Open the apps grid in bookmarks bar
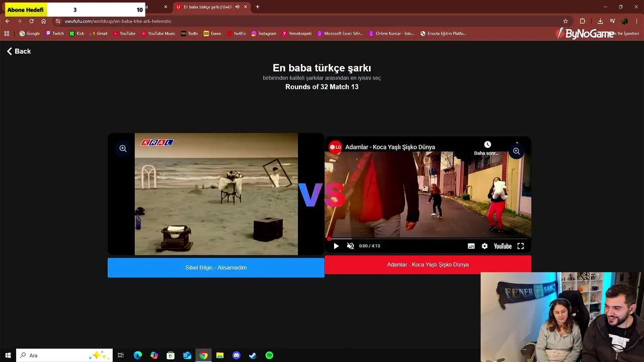The height and width of the screenshot is (362, 644). click(x=7, y=34)
